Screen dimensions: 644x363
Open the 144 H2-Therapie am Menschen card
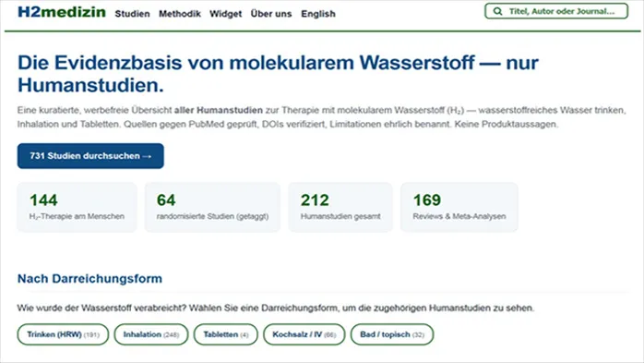[77, 207]
